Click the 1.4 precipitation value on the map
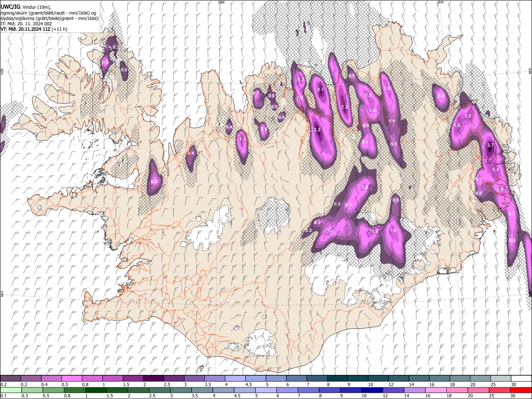 [x=495, y=170]
